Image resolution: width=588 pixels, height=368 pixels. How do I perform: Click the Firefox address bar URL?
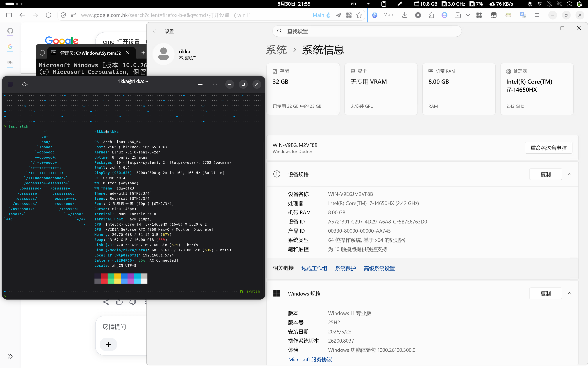tap(166, 15)
